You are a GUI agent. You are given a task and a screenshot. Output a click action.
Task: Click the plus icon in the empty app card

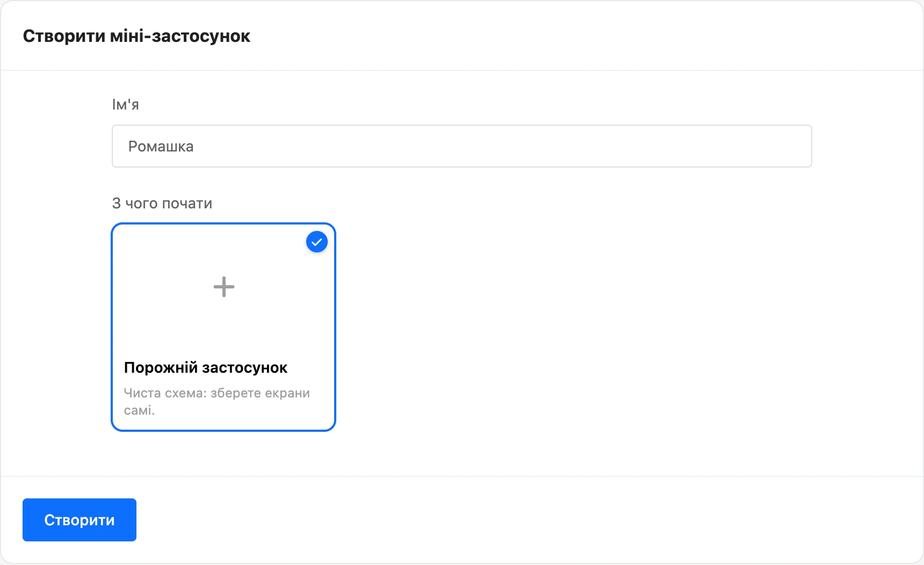click(x=224, y=287)
